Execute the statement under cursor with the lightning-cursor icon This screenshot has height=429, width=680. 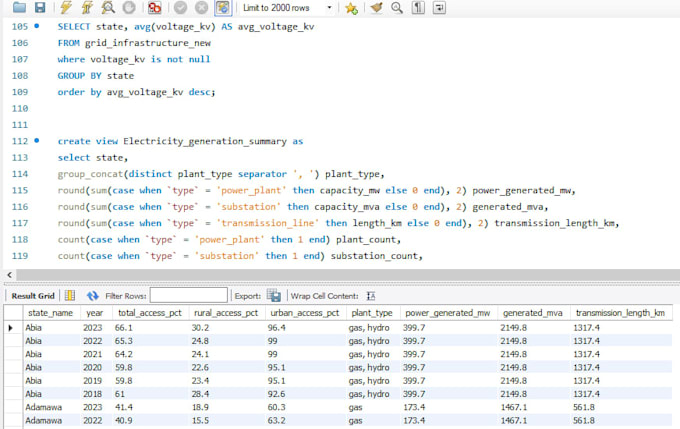pyautogui.click(x=87, y=7)
